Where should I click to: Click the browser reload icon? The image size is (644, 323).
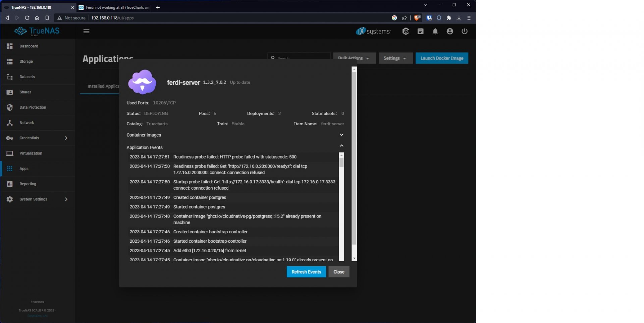27,18
